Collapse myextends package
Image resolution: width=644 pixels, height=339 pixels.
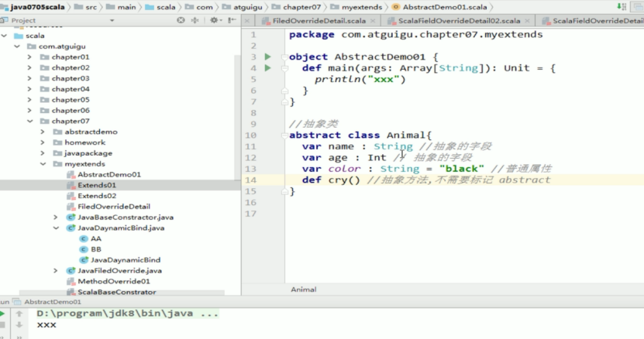pos(43,164)
